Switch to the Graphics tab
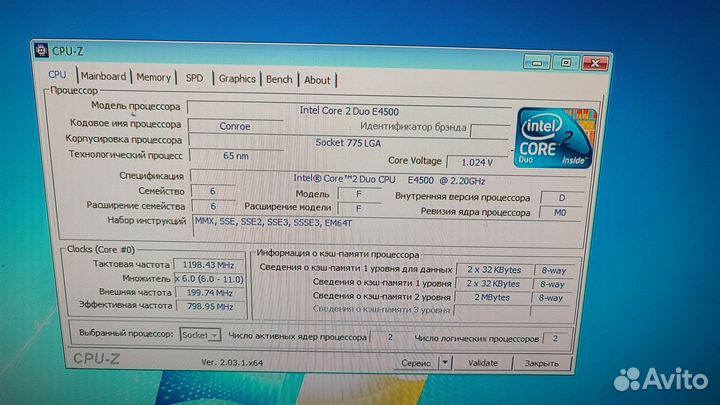Screen dimensions: 720x405 (x=237, y=78)
